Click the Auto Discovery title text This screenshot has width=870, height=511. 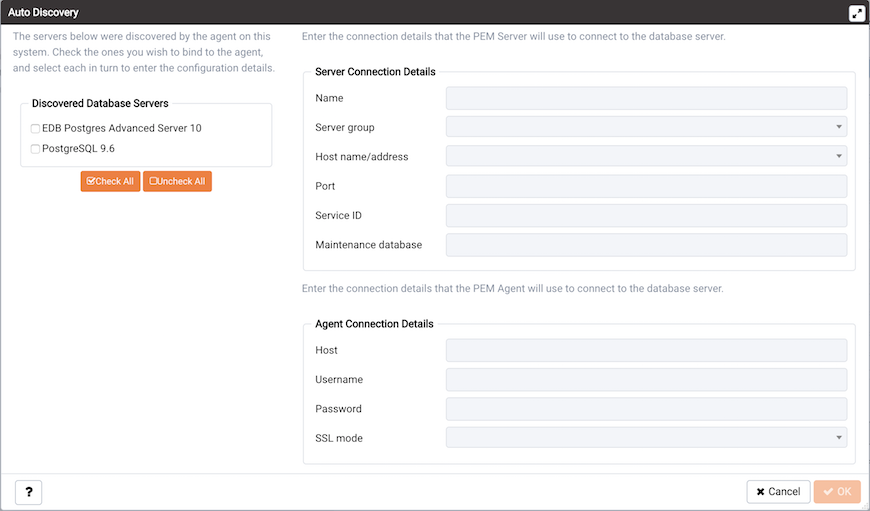tap(43, 12)
